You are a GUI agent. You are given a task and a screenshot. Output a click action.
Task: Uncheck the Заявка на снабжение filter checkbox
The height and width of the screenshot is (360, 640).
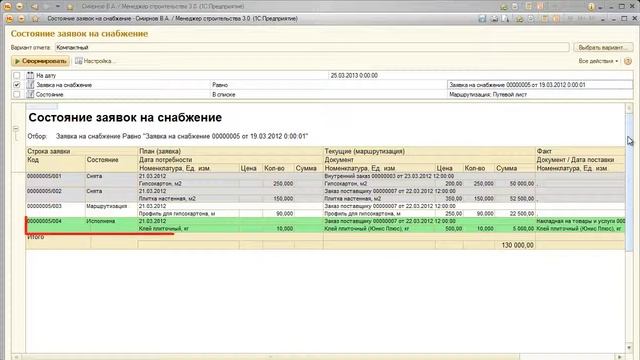pos(17,85)
